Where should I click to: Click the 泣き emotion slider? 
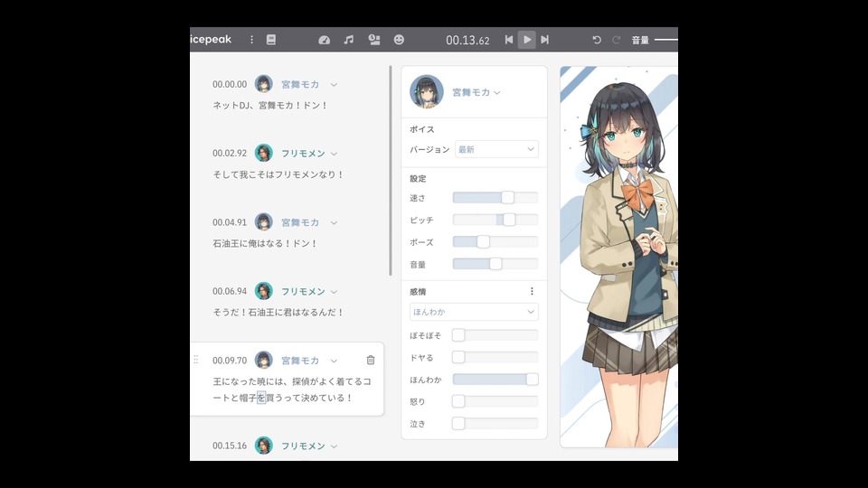[495, 423]
